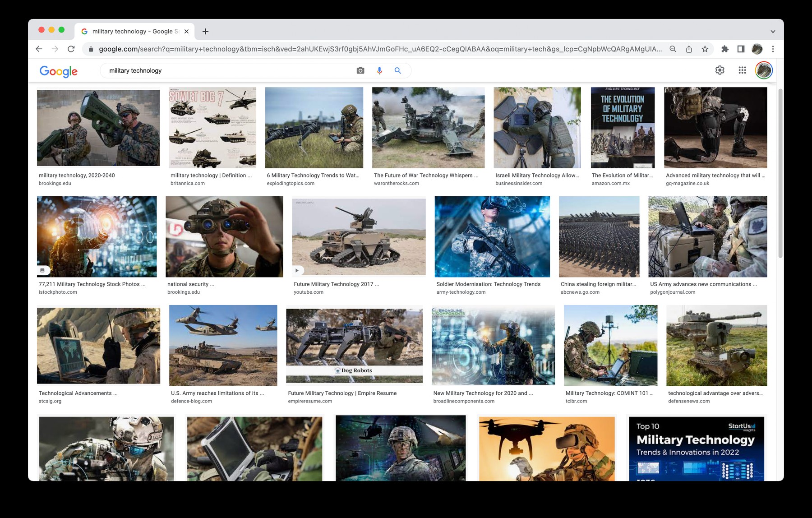Share this page via share icon

click(x=689, y=49)
